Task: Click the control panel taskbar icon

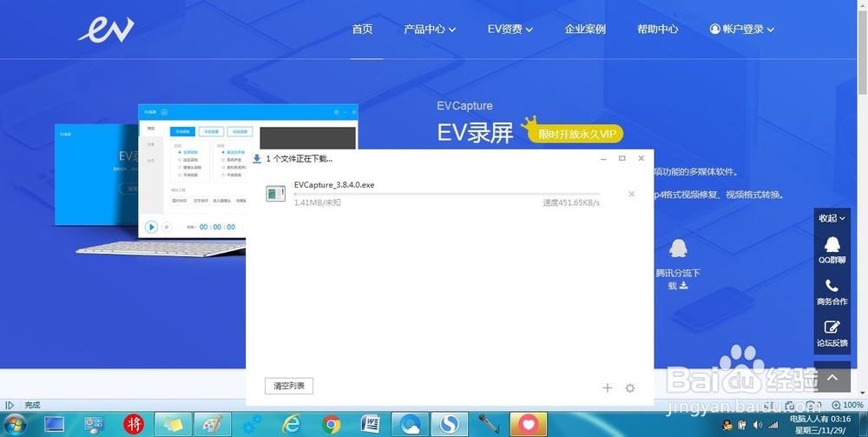Action: coord(94,425)
